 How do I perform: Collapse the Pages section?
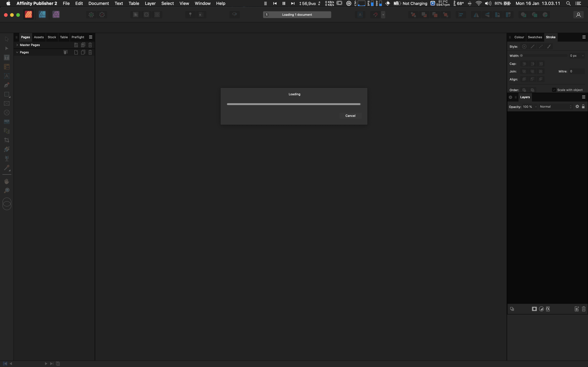pos(17,52)
